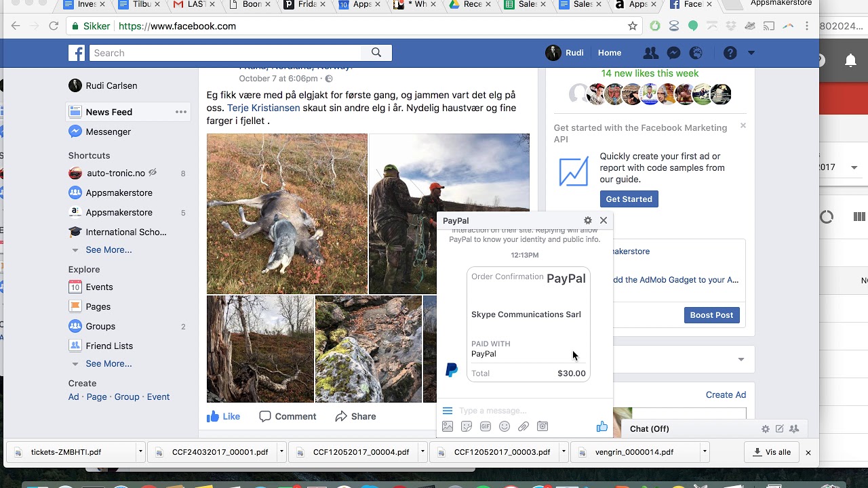Viewport: 868px width, 488px height.
Task: Click Vis alle in the downloads bar
Action: [772, 452]
